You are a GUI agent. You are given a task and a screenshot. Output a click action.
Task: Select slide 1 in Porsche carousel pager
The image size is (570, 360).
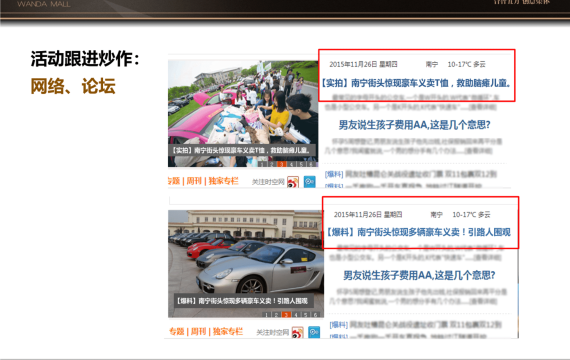pos(266,315)
